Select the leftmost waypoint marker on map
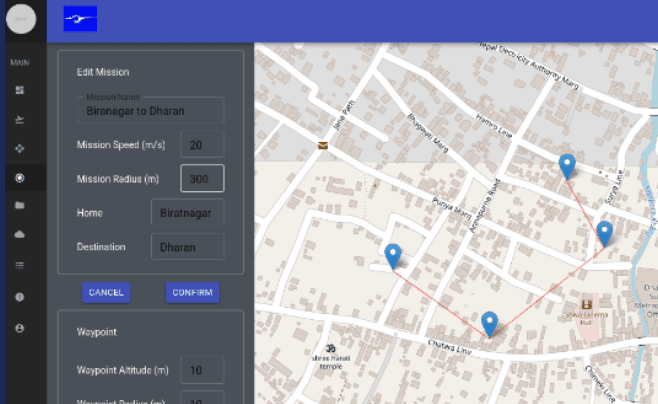Image resolution: width=658 pixels, height=404 pixels. coord(393,256)
